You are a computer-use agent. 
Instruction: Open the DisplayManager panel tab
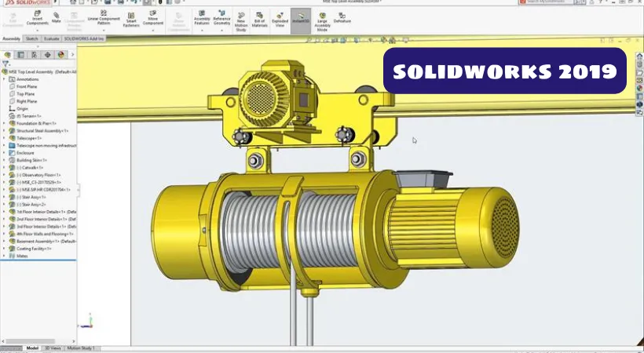(x=61, y=55)
